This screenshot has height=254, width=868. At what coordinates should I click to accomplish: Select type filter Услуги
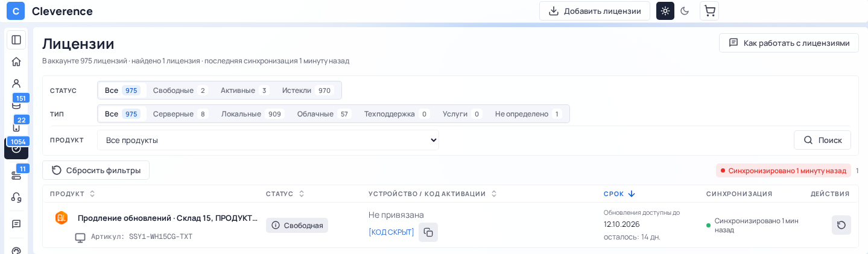[461, 114]
